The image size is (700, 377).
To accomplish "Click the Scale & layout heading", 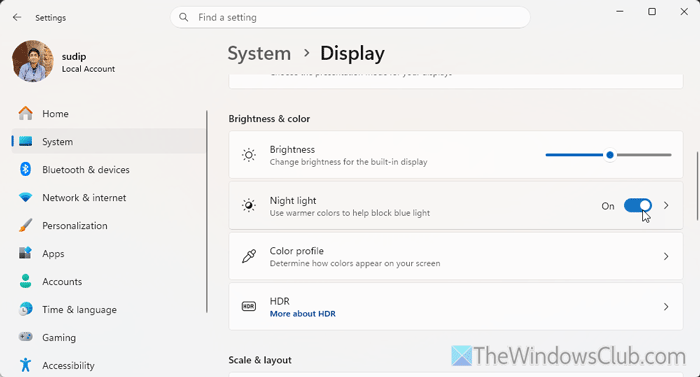I will [x=259, y=360].
